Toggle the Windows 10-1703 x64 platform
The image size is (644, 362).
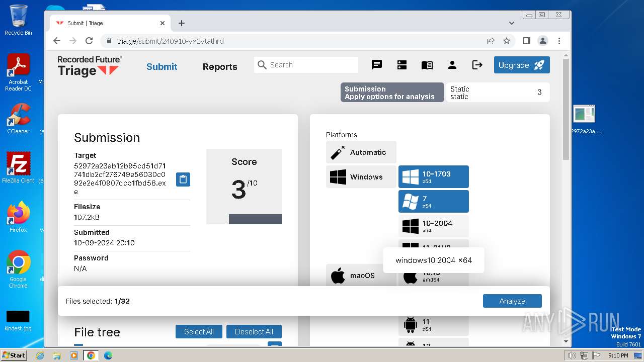click(434, 176)
